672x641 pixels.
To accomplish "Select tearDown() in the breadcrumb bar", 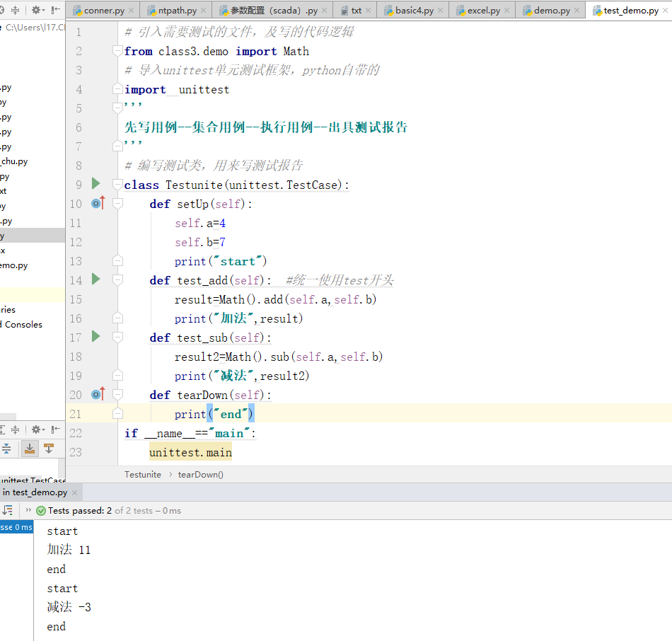I will pos(200,474).
